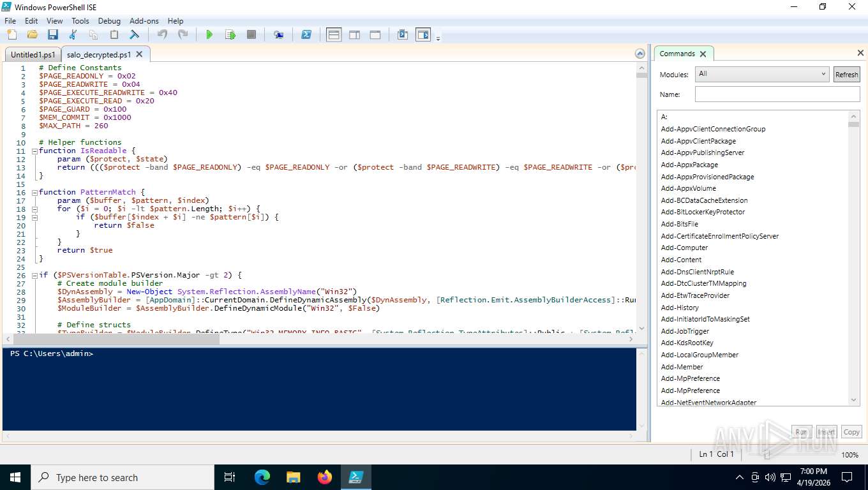Select Add-LocalGroupMember command
The image size is (868, 490).
[700, 355]
